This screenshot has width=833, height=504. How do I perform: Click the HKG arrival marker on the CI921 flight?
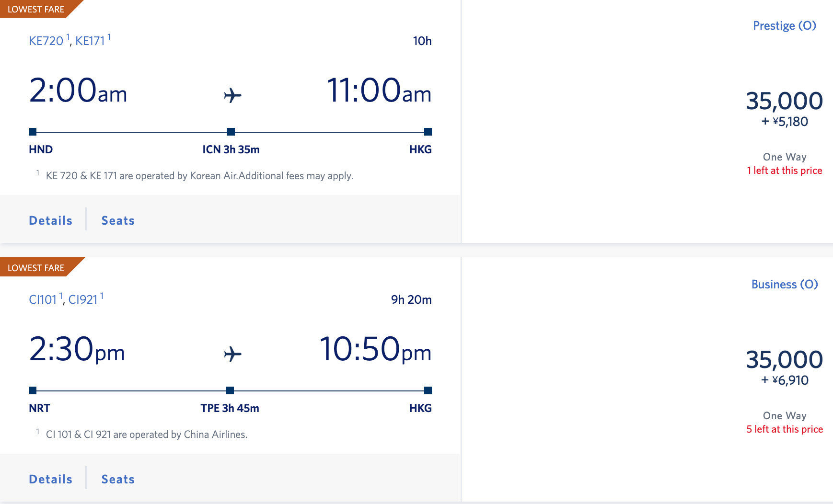pyautogui.click(x=428, y=390)
